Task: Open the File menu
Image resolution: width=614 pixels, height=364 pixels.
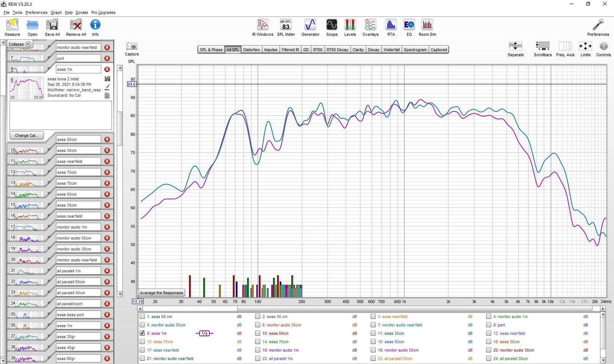Action: click(x=6, y=13)
